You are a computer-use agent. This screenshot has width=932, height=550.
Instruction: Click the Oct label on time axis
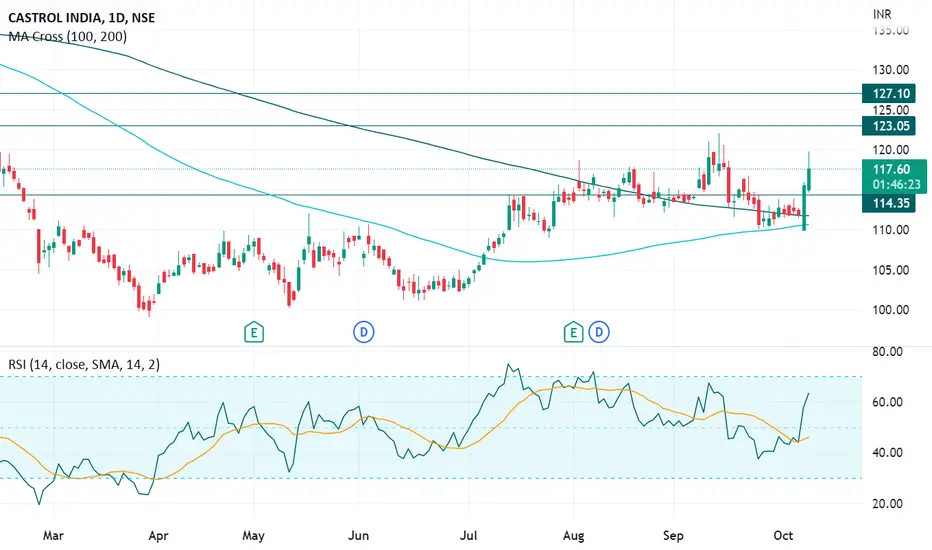click(783, 536)
